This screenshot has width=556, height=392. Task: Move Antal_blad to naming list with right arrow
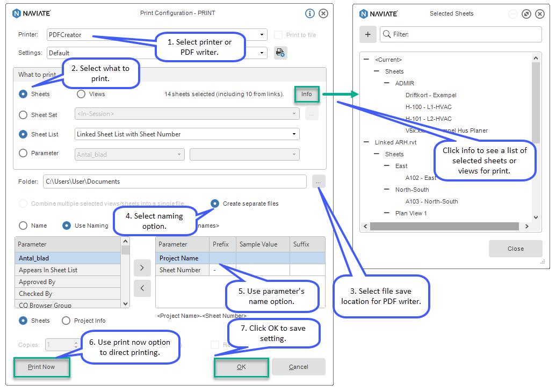142,268
